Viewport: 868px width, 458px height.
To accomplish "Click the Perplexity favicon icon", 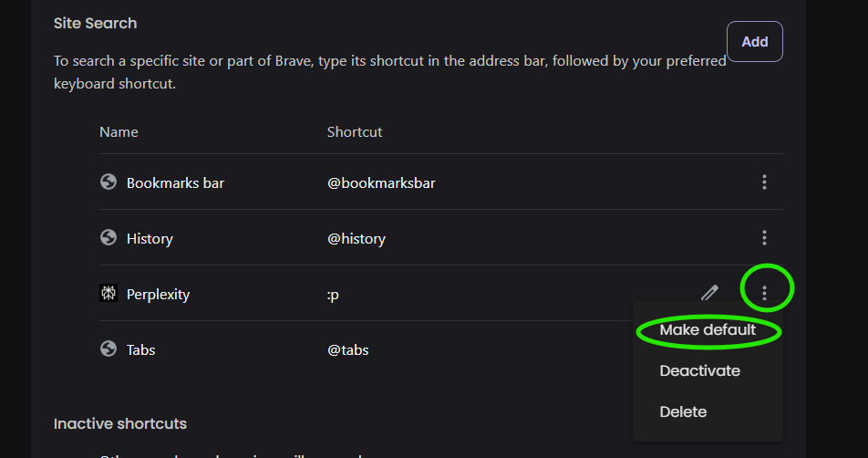I will pos(108,294).
